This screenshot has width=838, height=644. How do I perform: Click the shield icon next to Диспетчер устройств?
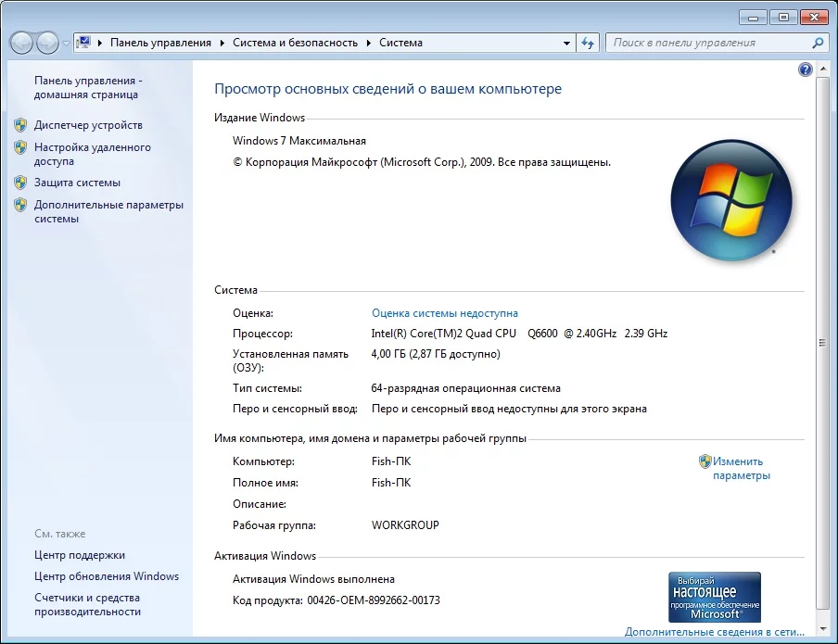click(20, 125)
